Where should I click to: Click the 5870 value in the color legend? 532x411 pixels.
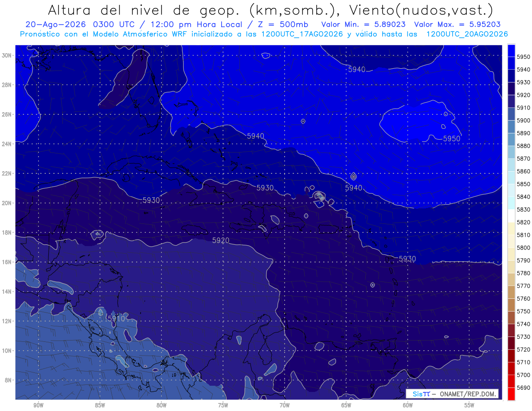click(523, 159)
